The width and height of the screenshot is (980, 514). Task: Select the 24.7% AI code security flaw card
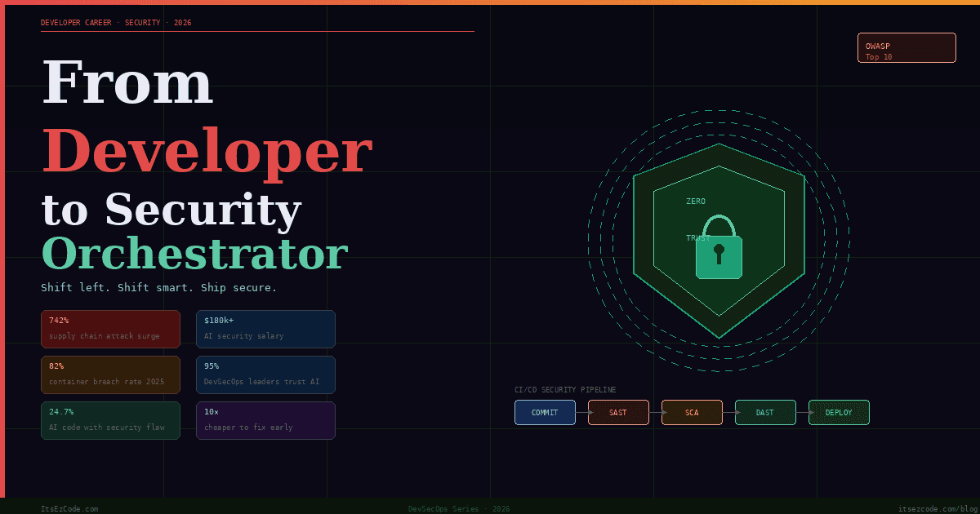(110, 420)
